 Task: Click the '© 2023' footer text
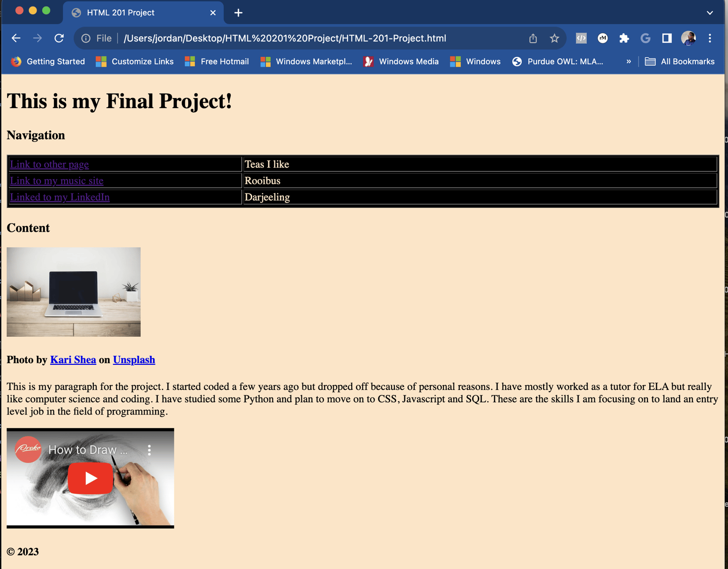[x=23, y=552]
